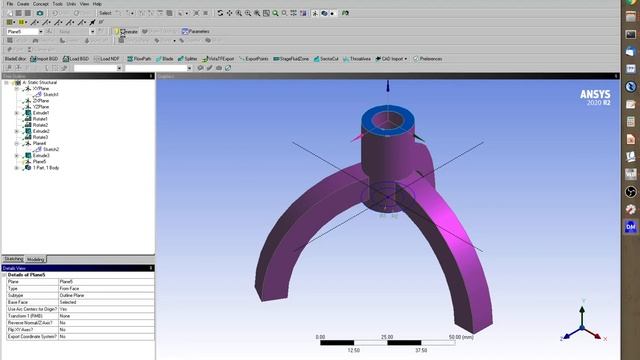This screenshot has width=640, height=360.
Task: Click the triad axis at viewport corner
Action: pos(582,325)
